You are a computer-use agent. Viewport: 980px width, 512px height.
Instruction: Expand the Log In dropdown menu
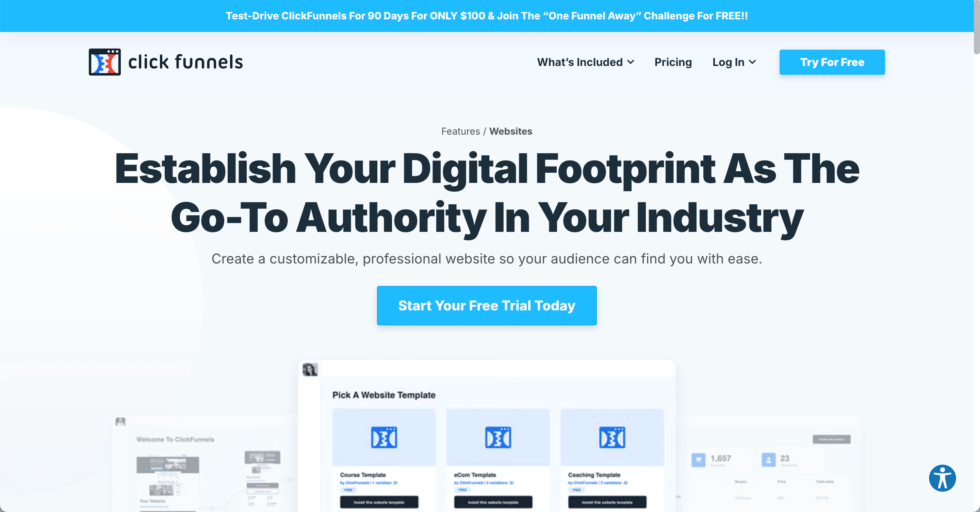click(x=733, y=62)
